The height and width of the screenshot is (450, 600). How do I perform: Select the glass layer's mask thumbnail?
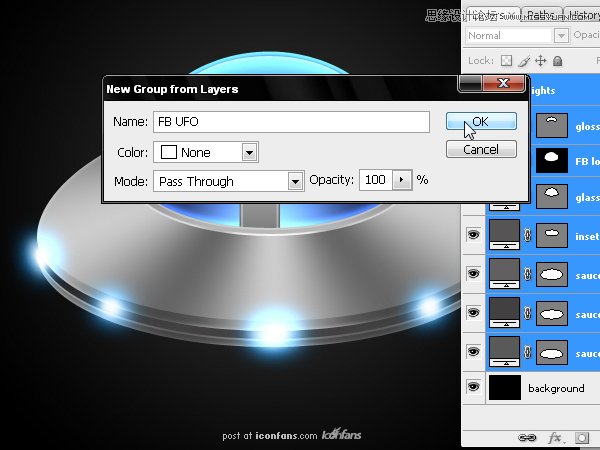coord(552,196)
